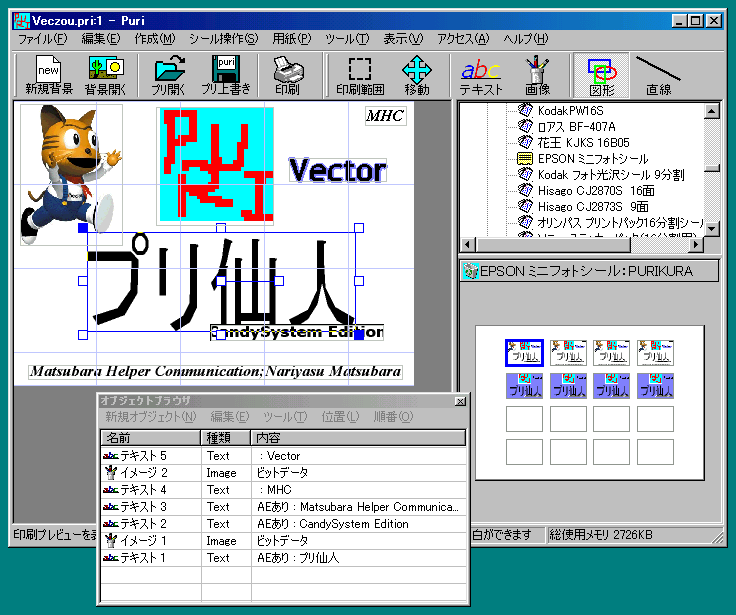This screenshot has height=615, width=736.
Task: Click paper list scroll up arrow
Action: pyautogui.click(x=712, y=112)
